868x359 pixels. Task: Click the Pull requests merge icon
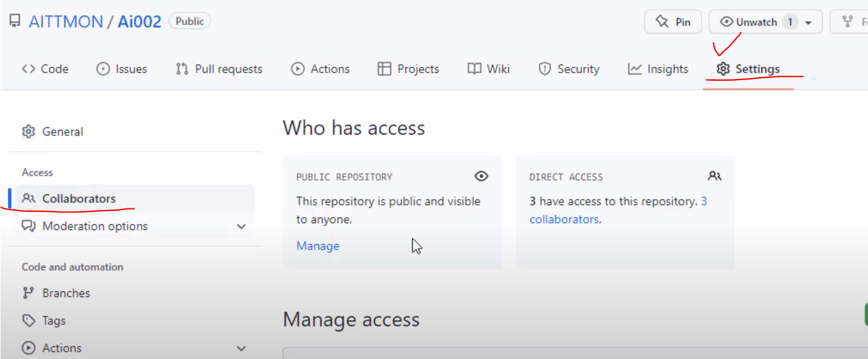tap(182, 69)
